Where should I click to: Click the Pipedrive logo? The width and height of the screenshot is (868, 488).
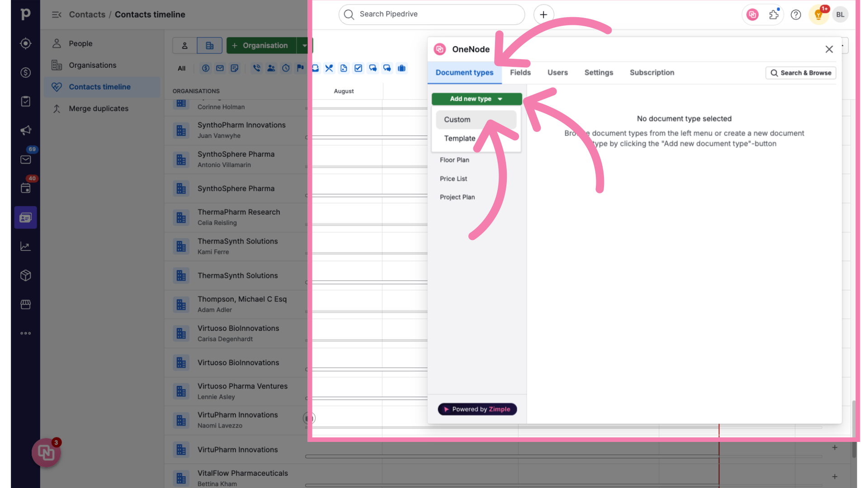[x=26, y=14]
